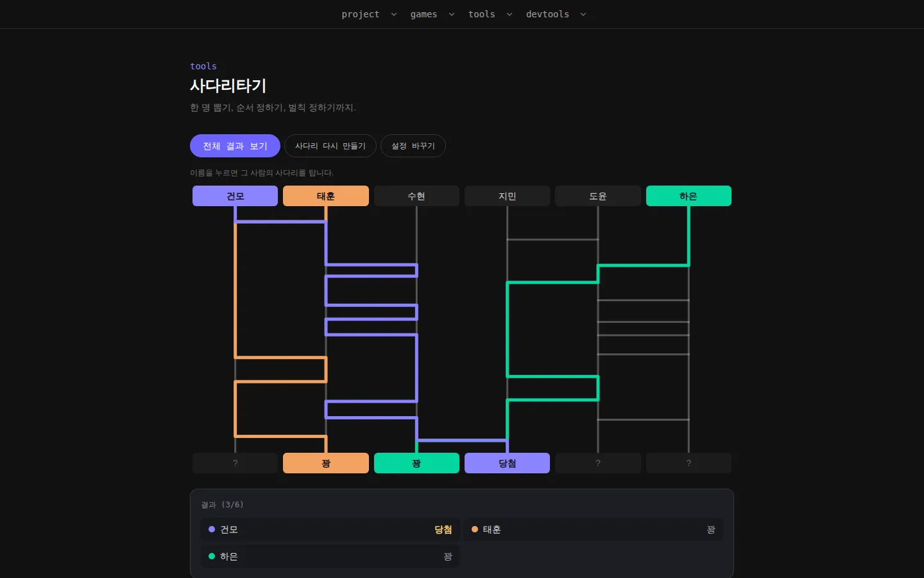Click 태훈 꽝 result row
The width and height of the screenshot is (924, 578).
(x=594, y=530)
